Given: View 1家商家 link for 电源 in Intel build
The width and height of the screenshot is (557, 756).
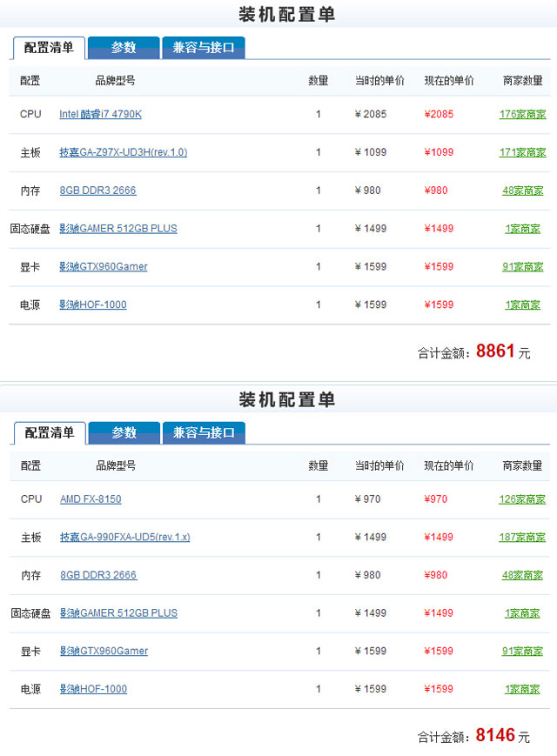Looking at the screenshot, I should point(523,304).
